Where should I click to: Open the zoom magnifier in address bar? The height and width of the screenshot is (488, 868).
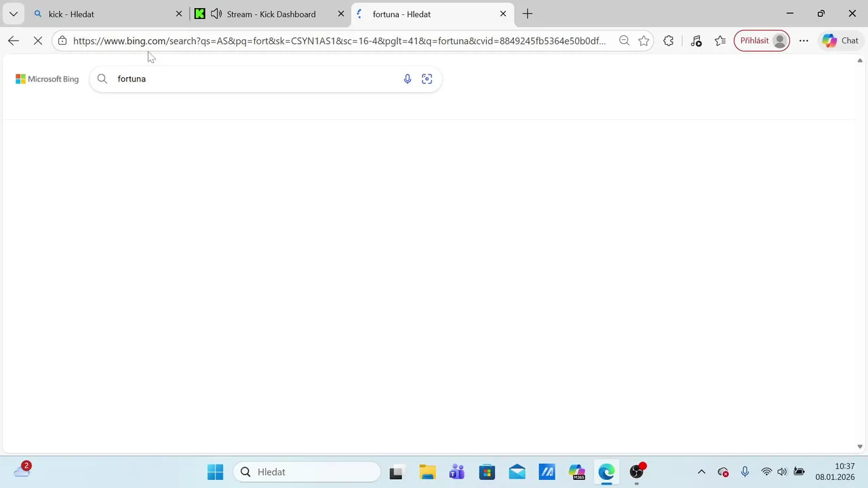pyautogui.click(x=624, y=41)
